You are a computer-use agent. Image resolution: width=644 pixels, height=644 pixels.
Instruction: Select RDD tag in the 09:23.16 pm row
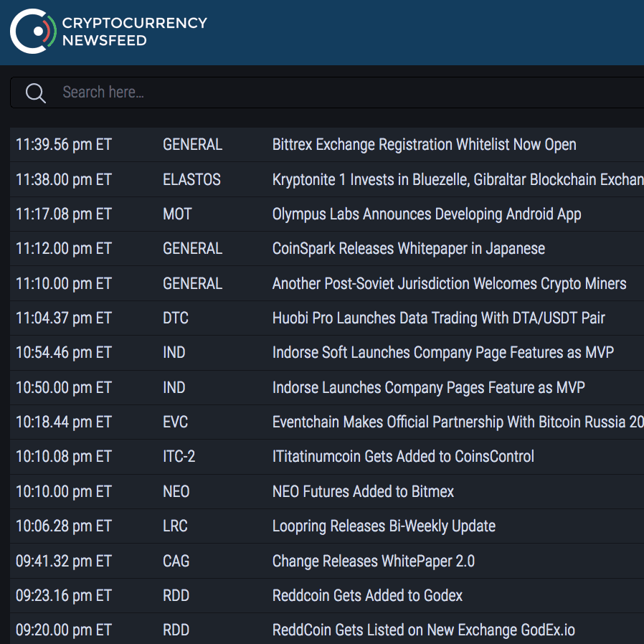pyautogui.click(x=176, y=595)
